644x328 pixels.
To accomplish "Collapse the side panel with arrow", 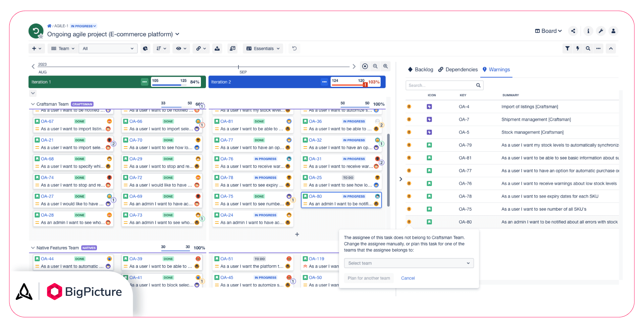I will click(x=401, y=179).
